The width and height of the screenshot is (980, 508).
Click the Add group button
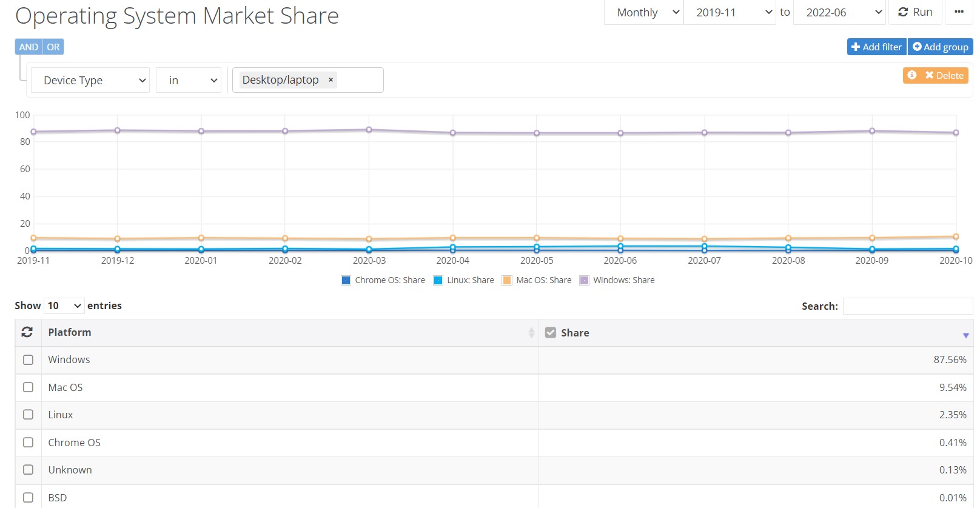[940, 47]
